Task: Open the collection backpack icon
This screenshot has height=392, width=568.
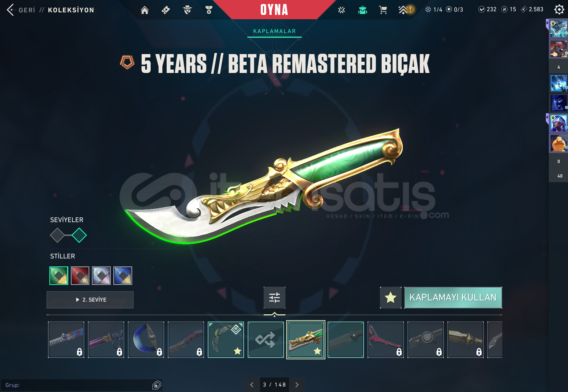Action: (x=362, y=10)
